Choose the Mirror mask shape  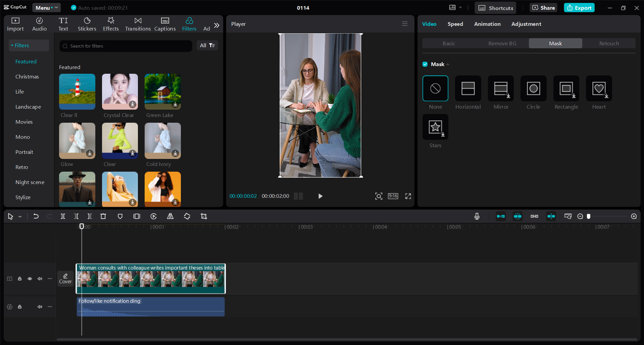pos(501,89)
